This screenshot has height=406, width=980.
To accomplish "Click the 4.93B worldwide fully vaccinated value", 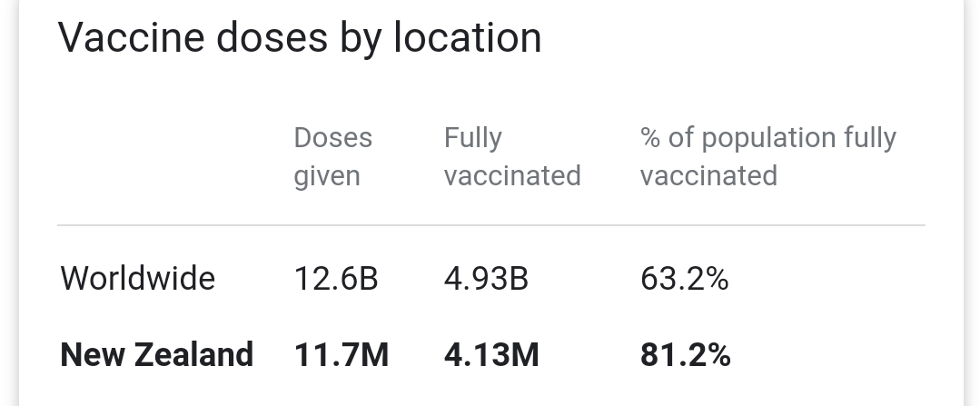I will (x=486, y=279).
